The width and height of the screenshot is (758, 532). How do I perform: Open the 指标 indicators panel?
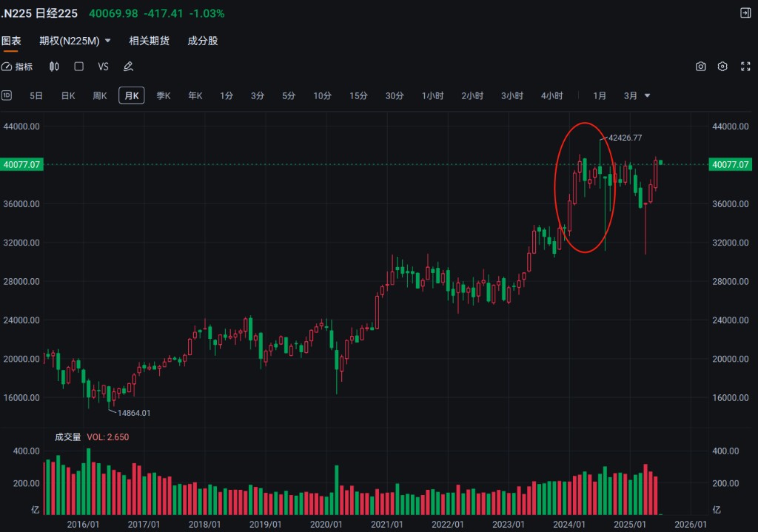17,67
